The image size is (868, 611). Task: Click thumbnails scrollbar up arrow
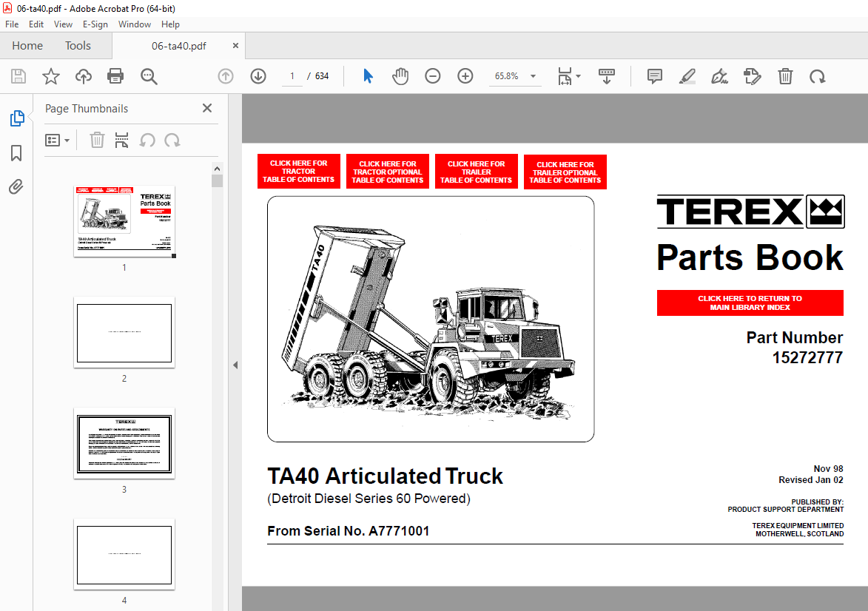pos(217,169)
